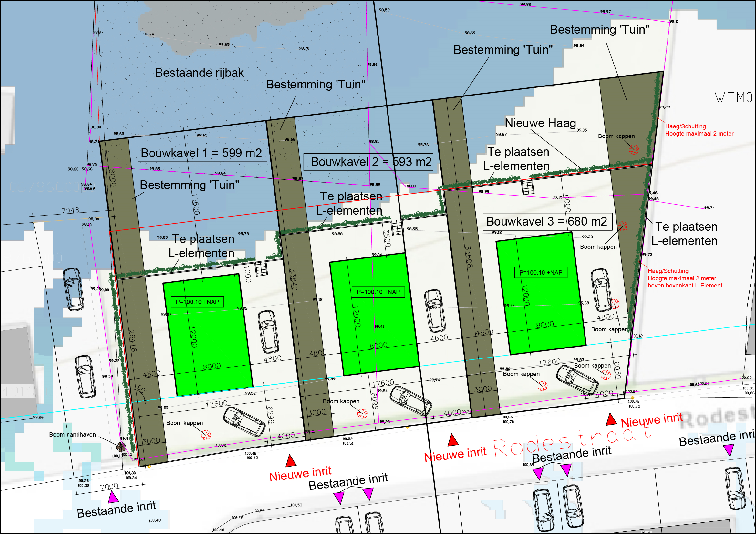This screenshot has width=756, height=534.
Task: Select the '6039' dimension text
Action: tap(617, 370)
